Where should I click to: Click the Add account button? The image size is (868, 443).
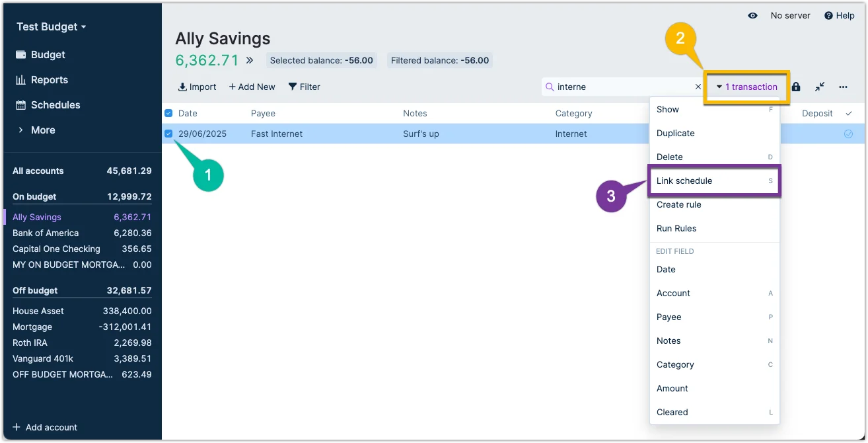click(x=44, y=427)
